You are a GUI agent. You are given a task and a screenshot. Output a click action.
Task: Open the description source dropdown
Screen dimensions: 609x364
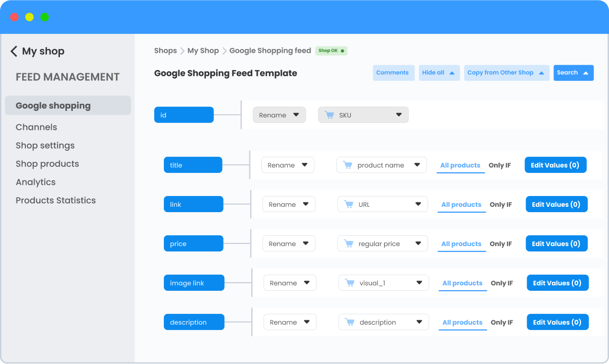click(384, 322)
